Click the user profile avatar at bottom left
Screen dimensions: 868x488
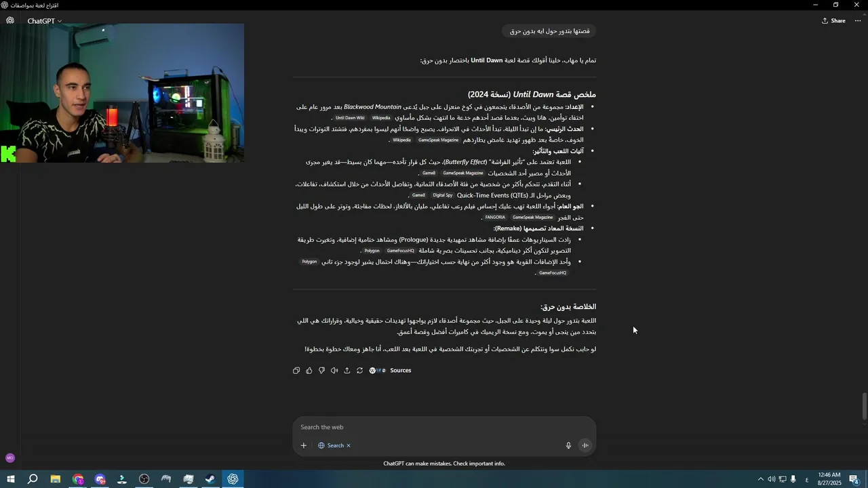10,458
